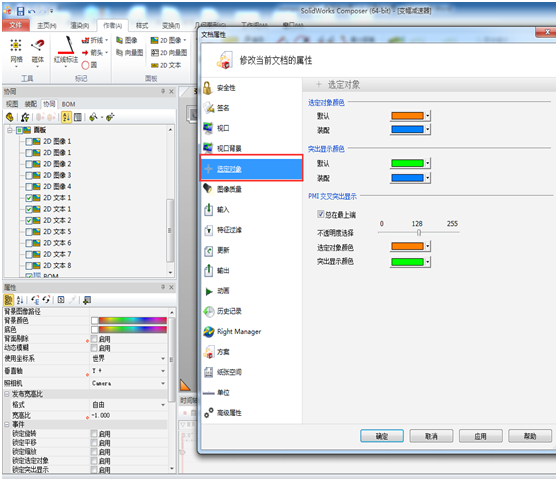Open the green 突出显示颜色 默认 swatch

click(410, 163)
